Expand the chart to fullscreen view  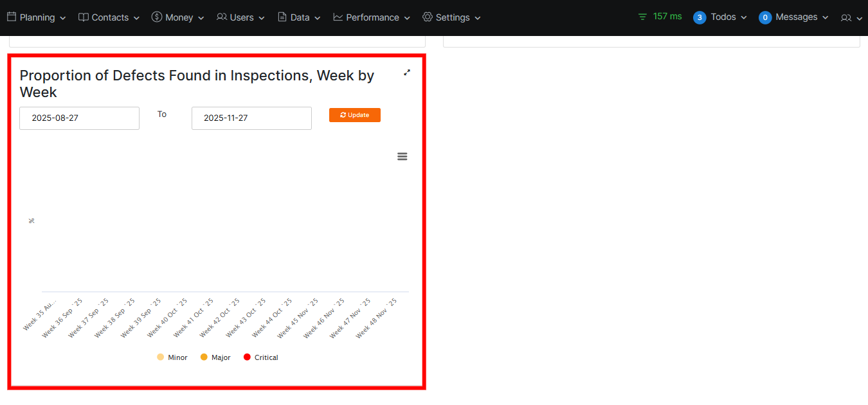tap(406, 73)
